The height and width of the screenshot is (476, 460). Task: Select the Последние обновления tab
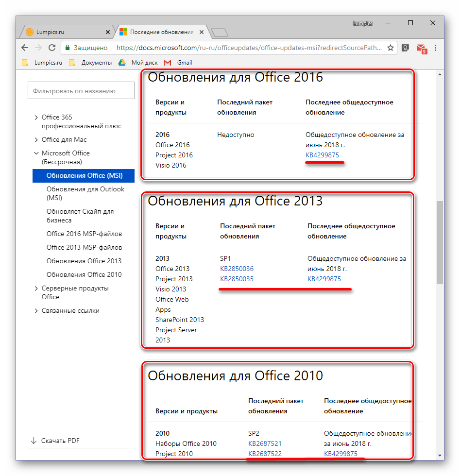click(162, 32)
